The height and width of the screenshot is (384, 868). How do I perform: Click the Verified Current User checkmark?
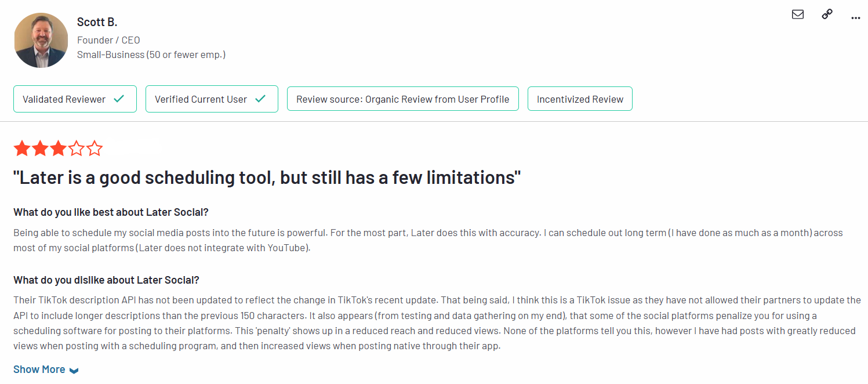(260, 99)
